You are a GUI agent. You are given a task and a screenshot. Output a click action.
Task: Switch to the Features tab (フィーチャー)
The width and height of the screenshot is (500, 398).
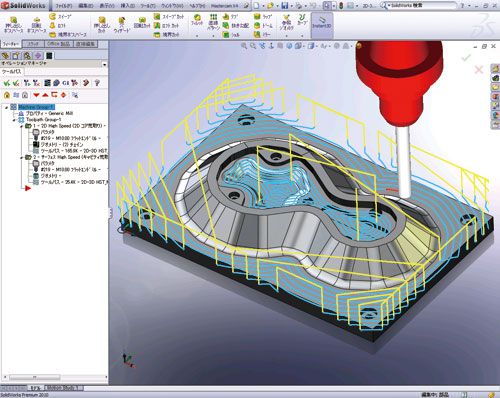(11, 44)
